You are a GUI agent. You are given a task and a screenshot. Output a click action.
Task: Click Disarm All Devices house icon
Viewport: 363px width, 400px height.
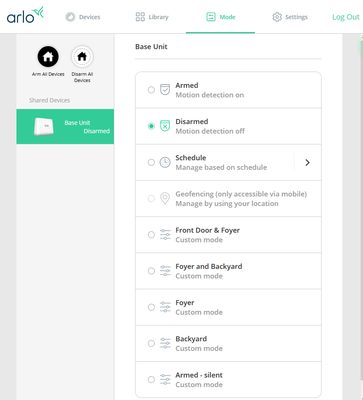pos(82,57)
